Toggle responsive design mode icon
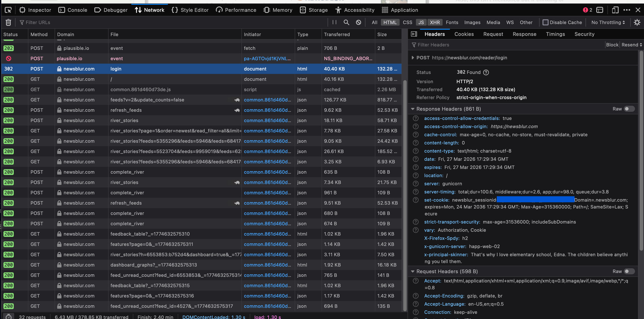 pyautogui.click(x=615, y=10)
